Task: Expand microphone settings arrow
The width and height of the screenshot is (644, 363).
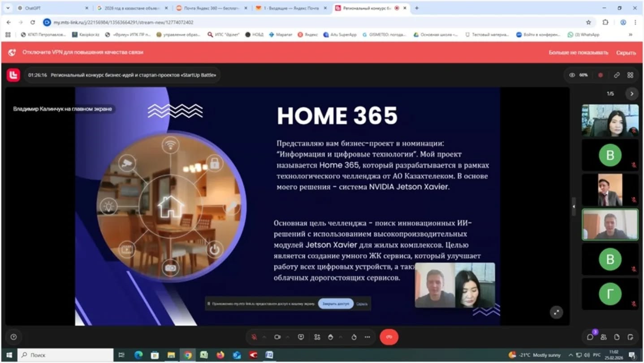Action: pyautogui.click(x=264, y=337)
